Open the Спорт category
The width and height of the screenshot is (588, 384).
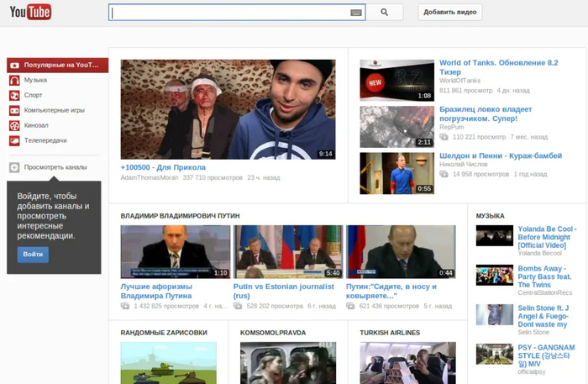pos(33,95)
